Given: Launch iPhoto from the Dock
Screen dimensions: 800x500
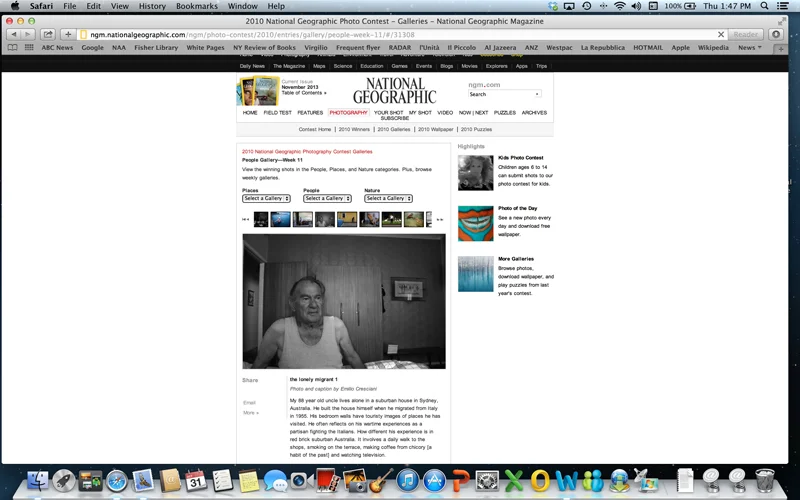Looking at the screenshot, I should (354, 481).
